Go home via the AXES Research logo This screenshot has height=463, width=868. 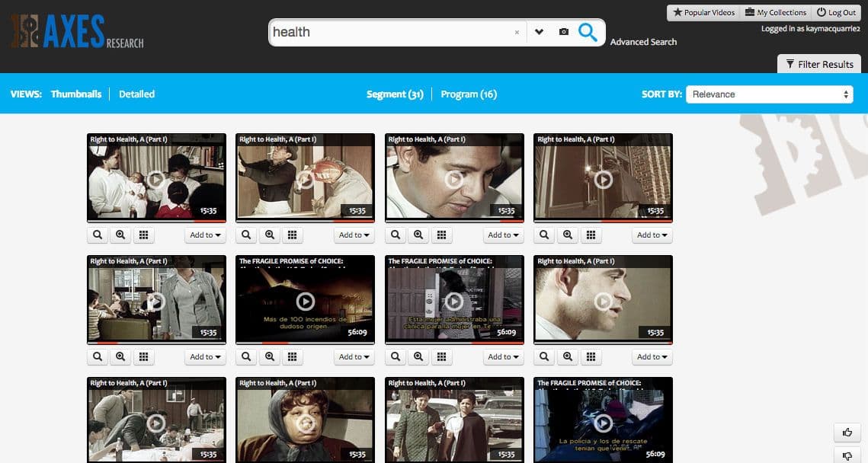78,31
